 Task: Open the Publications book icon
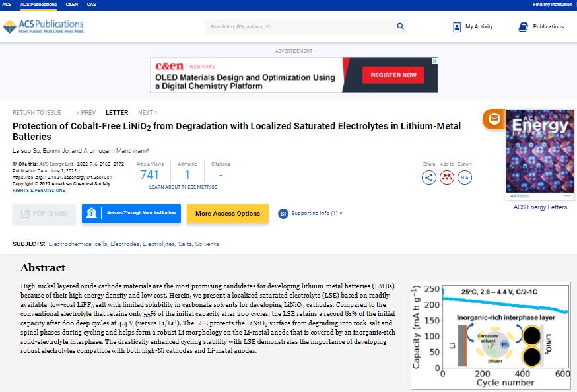click(523, 27)
